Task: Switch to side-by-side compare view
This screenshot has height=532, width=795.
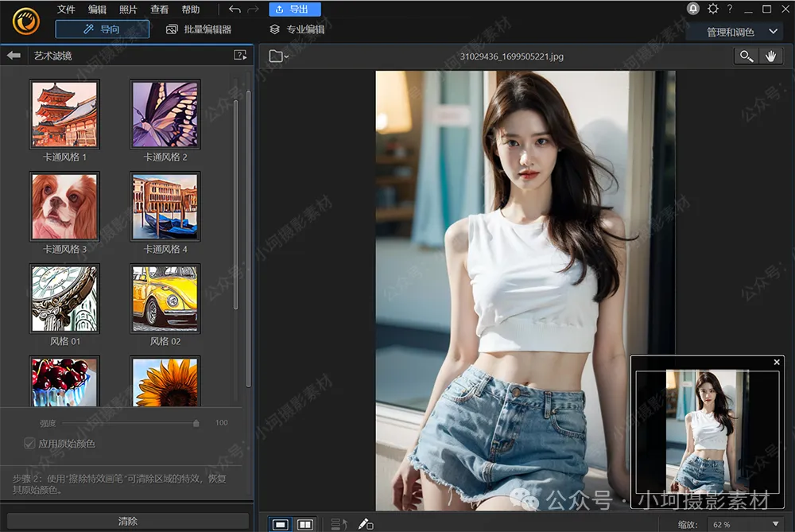Action: [x=304, y=524]
